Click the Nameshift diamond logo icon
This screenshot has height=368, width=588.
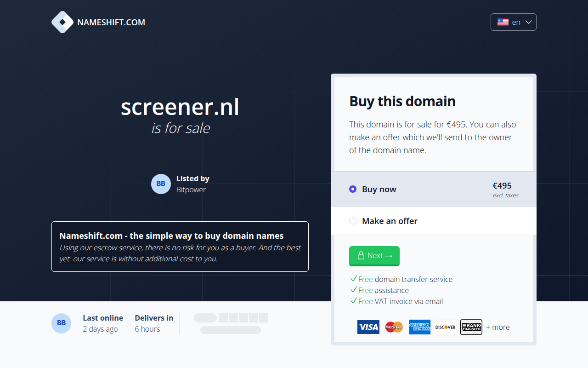tap(62, 22)
